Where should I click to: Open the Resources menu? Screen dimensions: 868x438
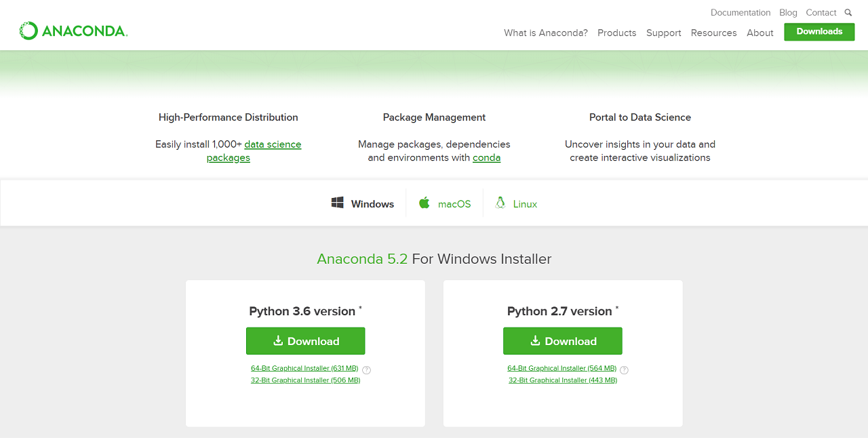714,33
